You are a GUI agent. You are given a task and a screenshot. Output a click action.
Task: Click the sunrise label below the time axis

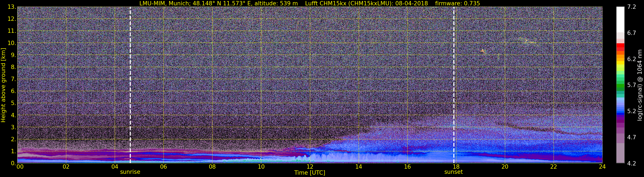tap(130, 172)
